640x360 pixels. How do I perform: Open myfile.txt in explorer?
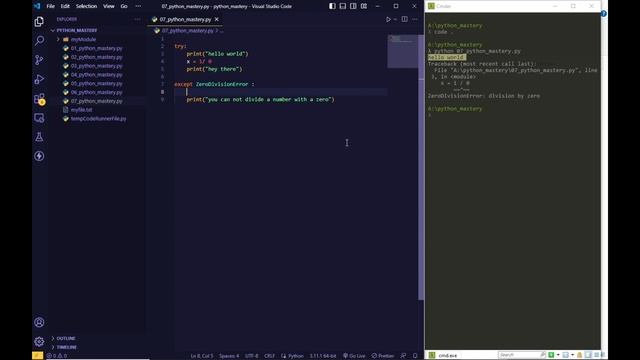(81, 110)
